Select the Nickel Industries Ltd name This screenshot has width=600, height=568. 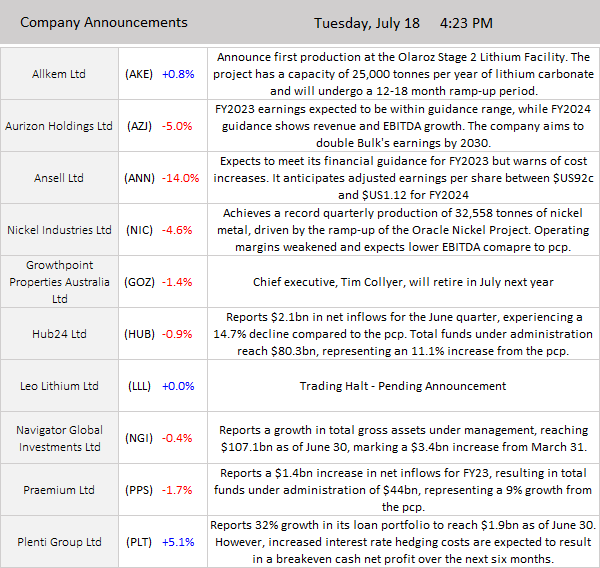coord(58,230)
